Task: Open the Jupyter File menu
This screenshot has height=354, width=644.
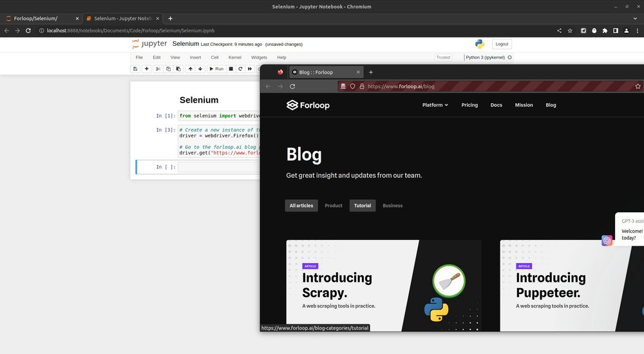Action: [139, 57]
